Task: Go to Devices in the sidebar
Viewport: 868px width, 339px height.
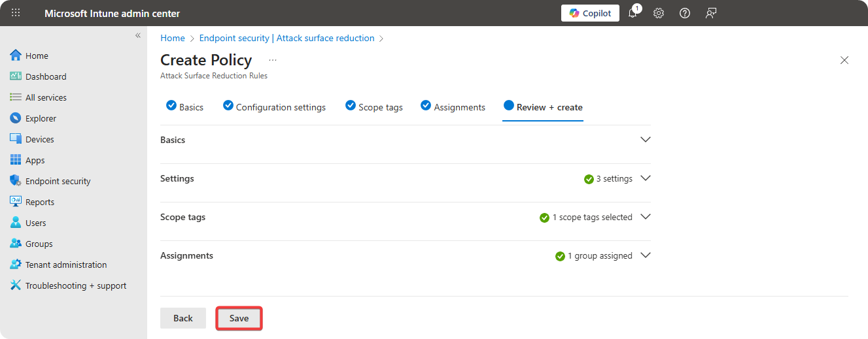Action: (39, 139)
